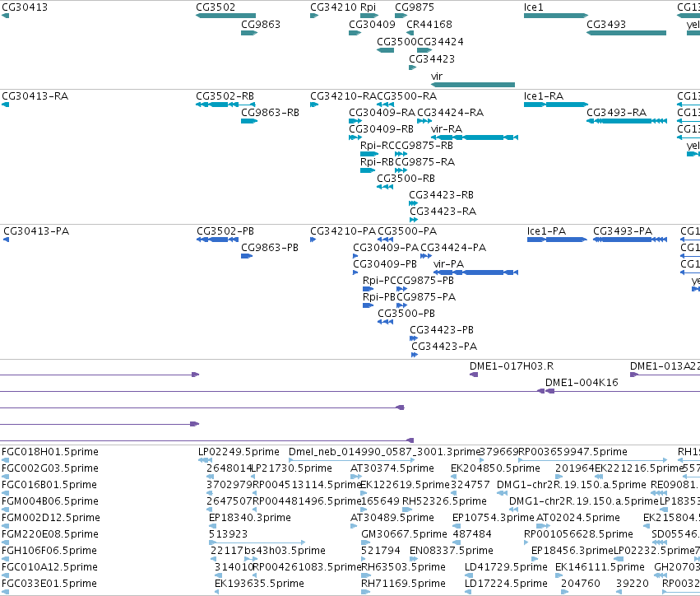700x596 pixels.
Task: Click BAC clone DME1-004K16
Action: (x=582, y=383)
